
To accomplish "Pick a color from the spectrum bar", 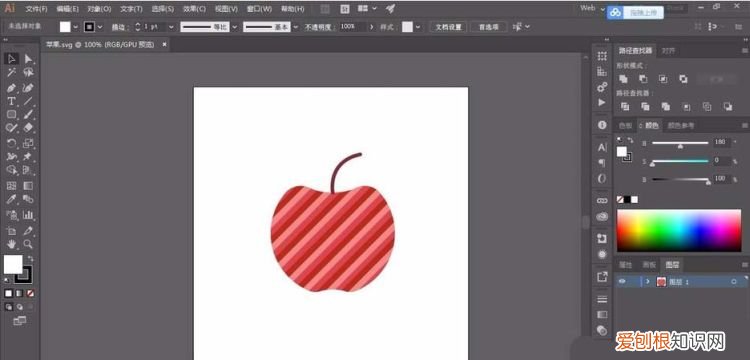I will pyautogui.click(x=679, y=230).
